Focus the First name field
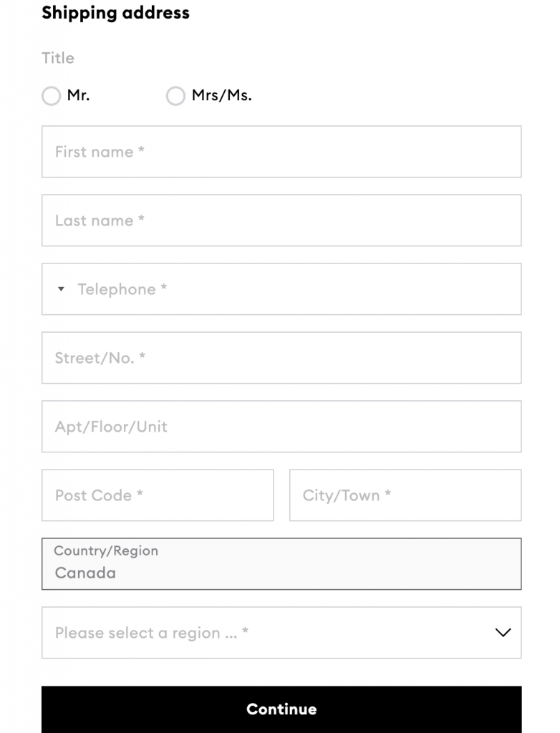Image resolution: width=560 pixels, height=733 pixels. (x=281, y=152)
